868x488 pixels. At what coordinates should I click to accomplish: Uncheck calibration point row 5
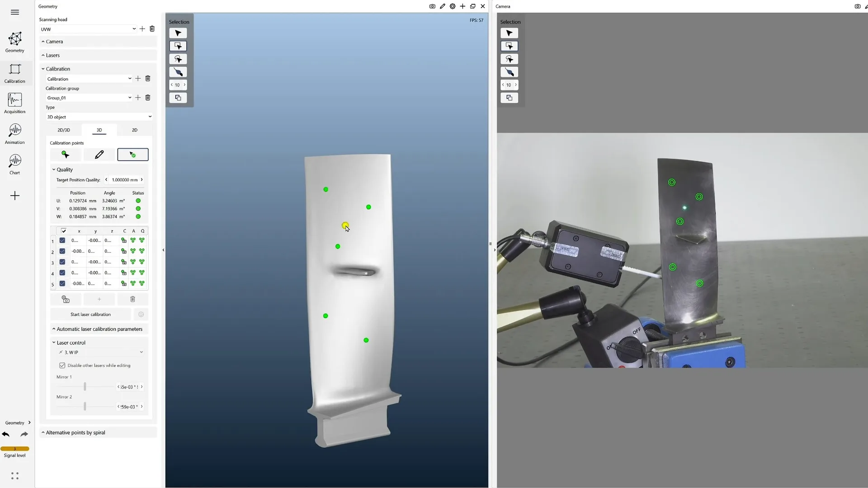pos(62,284)
